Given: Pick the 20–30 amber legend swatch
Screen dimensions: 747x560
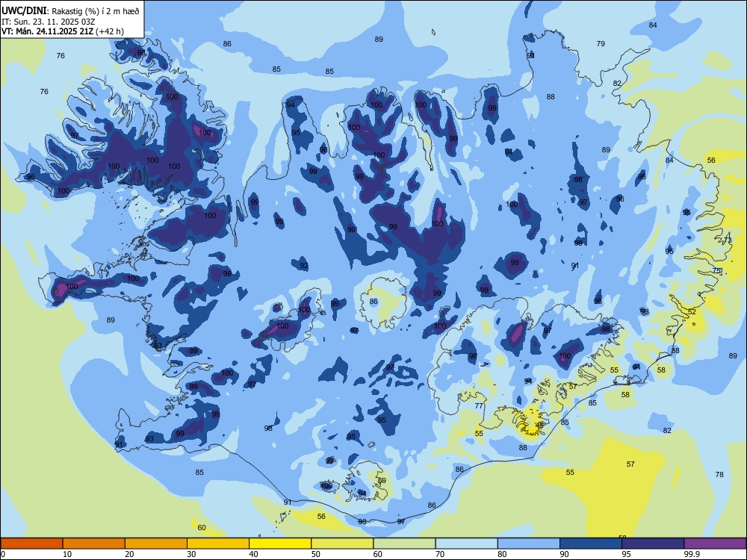Looking at the screenshot, I should (156, 544).
